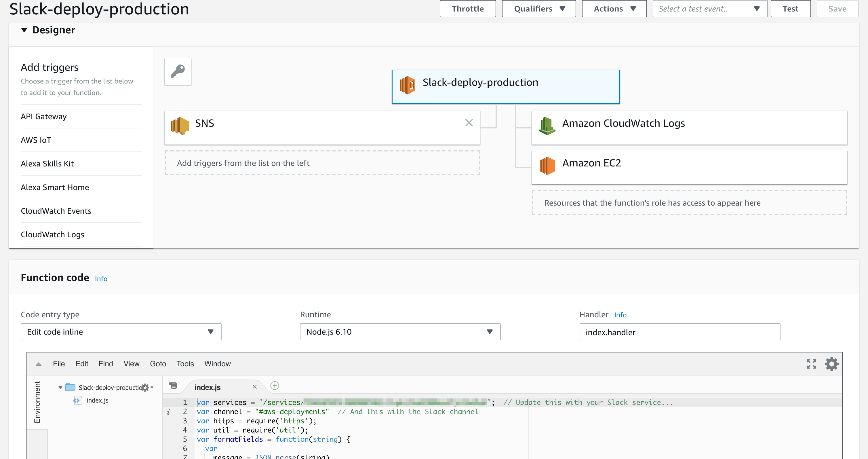868x459 pixels.
Task: Open the Actions dropdown
Action: point(614,9)
